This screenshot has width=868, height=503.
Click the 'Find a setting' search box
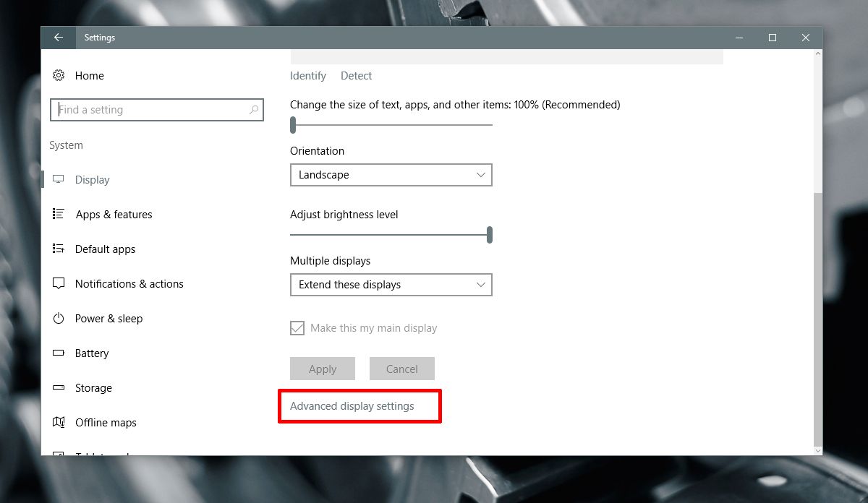point(152,110)
